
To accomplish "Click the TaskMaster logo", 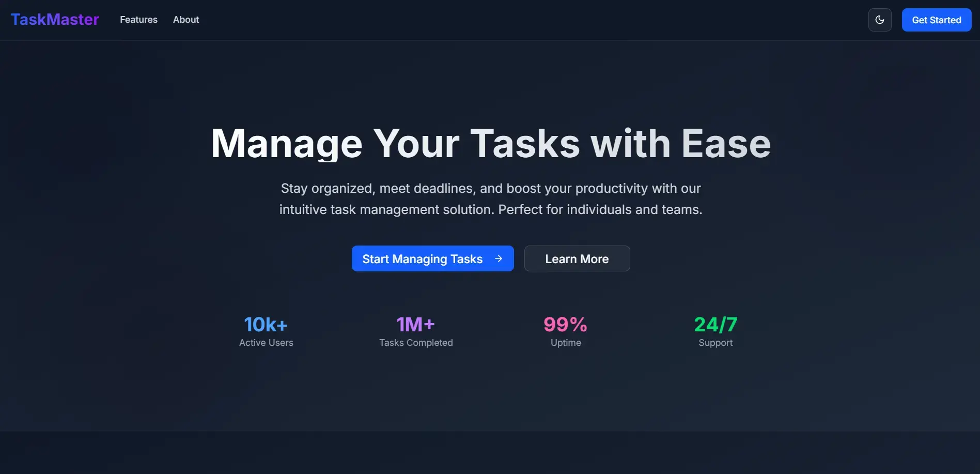I will click(x=54, y=19).
